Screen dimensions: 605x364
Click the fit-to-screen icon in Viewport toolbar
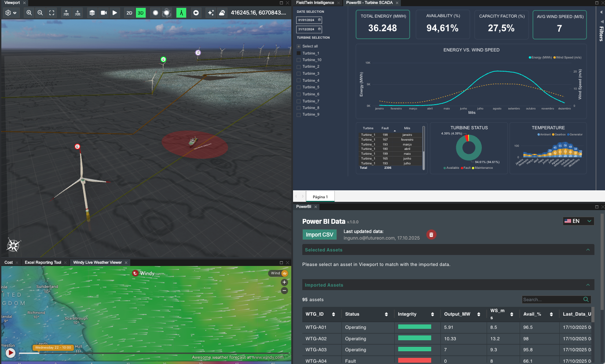pyautogui.click(x=51, y=13)
